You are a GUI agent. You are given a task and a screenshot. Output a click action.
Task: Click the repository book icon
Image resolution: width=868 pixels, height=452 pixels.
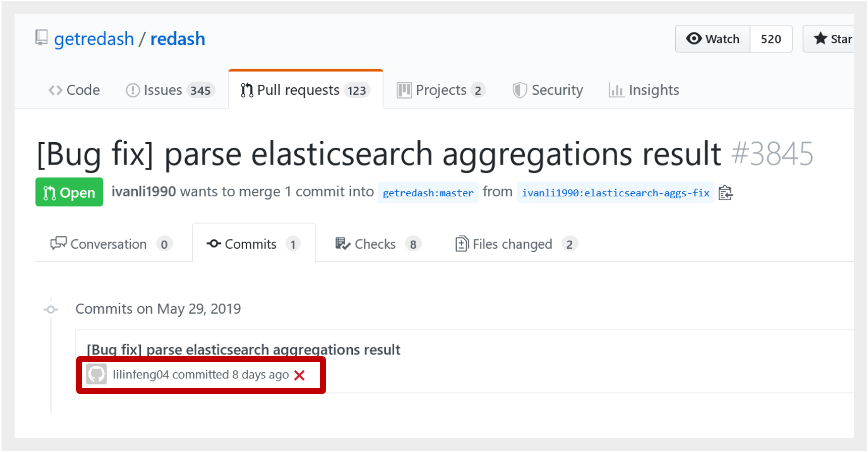41,38
